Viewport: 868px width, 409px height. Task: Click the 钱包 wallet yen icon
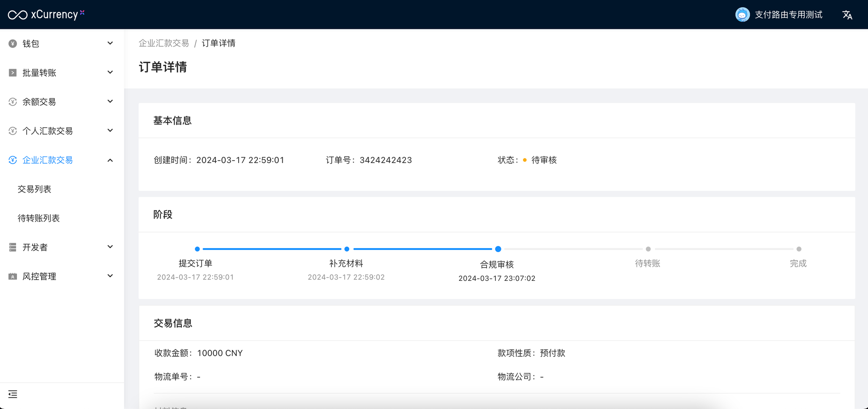click(x=13, y=44)
